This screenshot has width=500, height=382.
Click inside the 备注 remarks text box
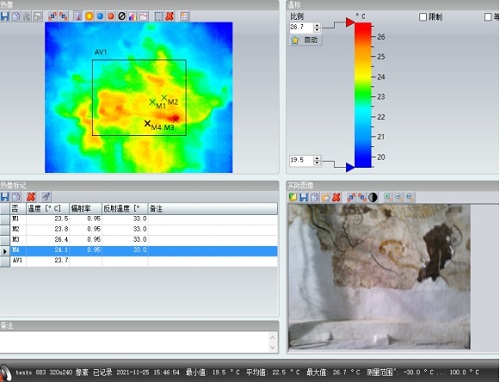point(134,342)
